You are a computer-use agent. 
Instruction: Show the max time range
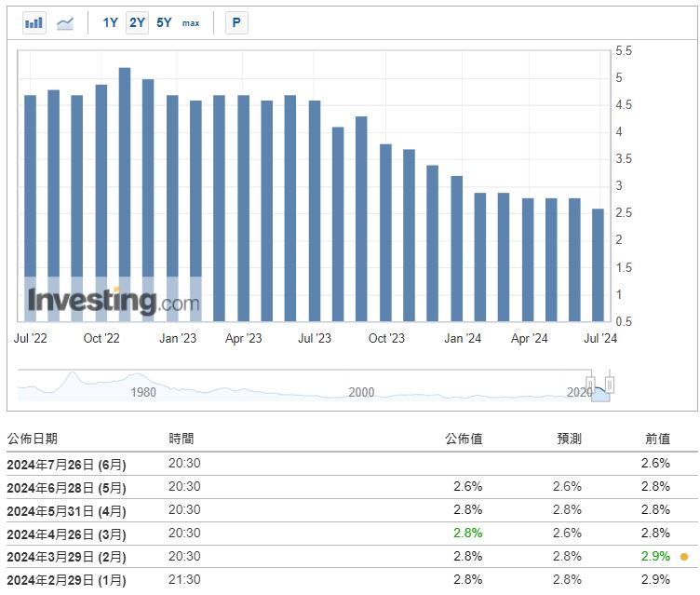(x=191, y=22)
